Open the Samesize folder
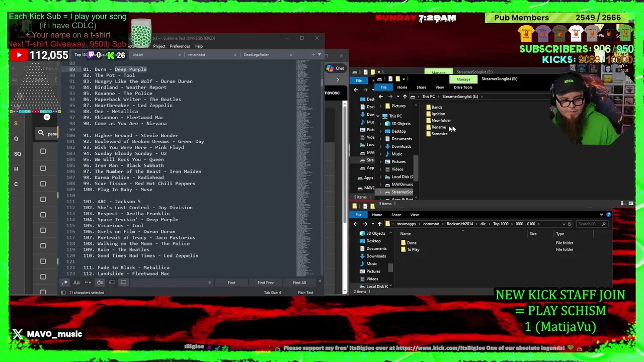This screenshot has height=362, width=644. [x=437, y=133]
